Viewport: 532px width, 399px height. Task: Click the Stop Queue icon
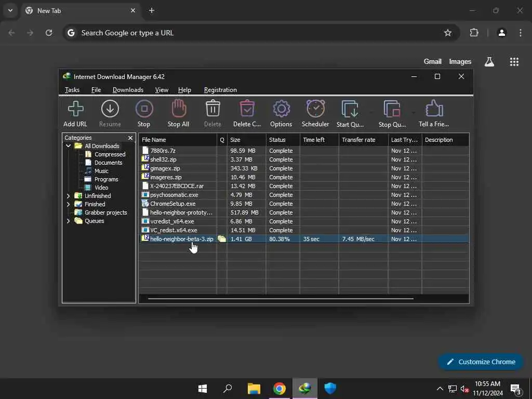click(x=392, y=109)
